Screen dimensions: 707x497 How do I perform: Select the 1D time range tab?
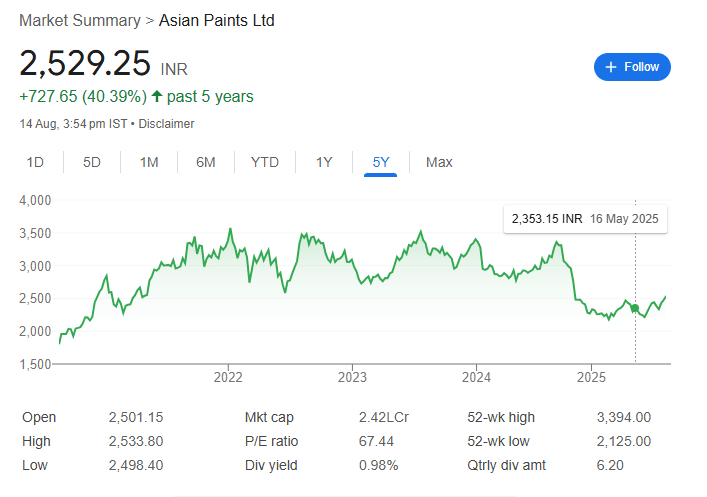click(35, 162)
